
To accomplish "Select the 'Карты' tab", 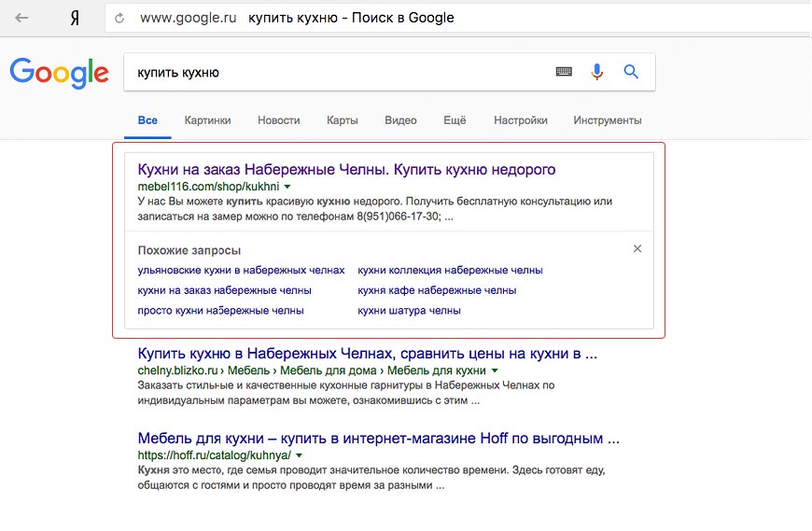I will tap(343, 120).
